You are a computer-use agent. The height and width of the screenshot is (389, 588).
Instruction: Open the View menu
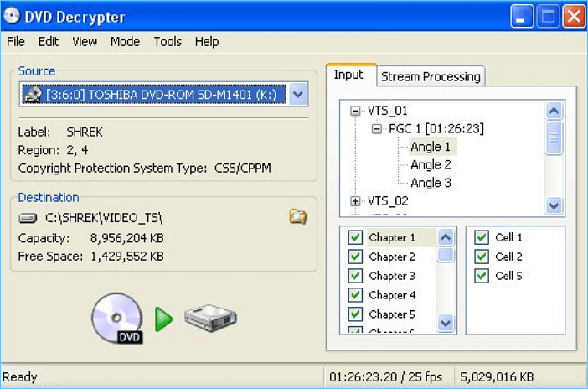click(x=85, y=41)
